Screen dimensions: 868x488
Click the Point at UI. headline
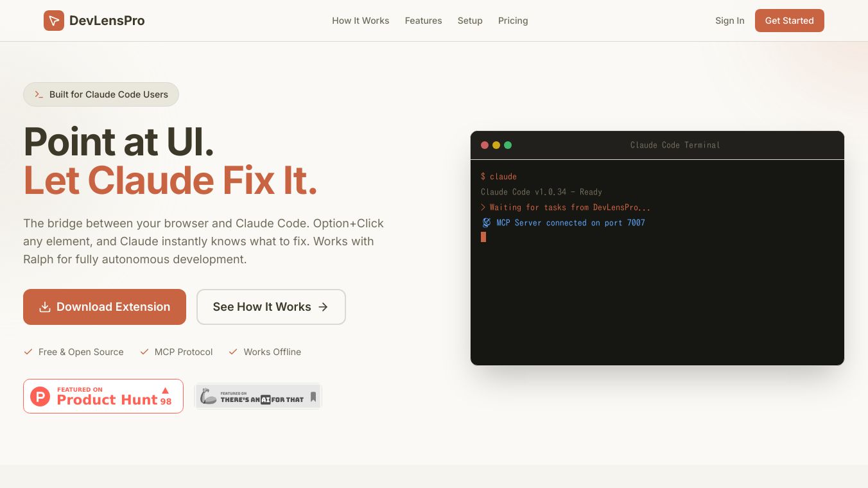click(119, 142)
